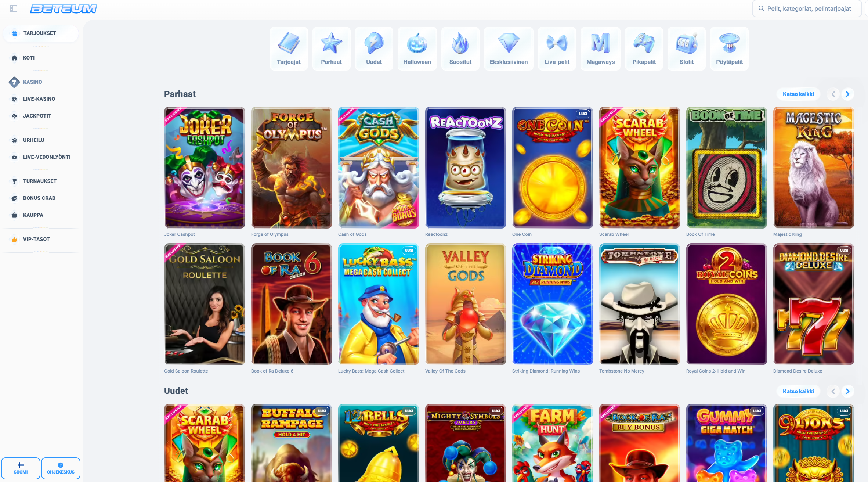Open the Buffalo Rampage thumbnail in Uudet

coord(291,443)
